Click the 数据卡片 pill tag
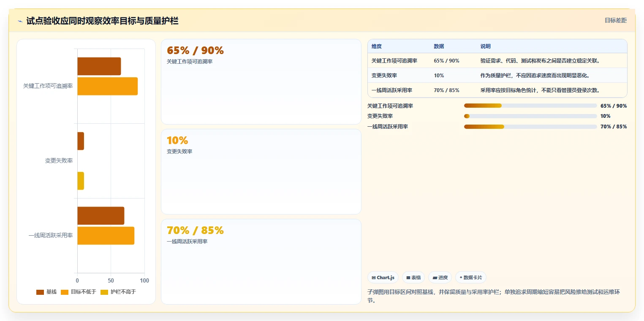 pyautogui.click(x=471, y=277)
